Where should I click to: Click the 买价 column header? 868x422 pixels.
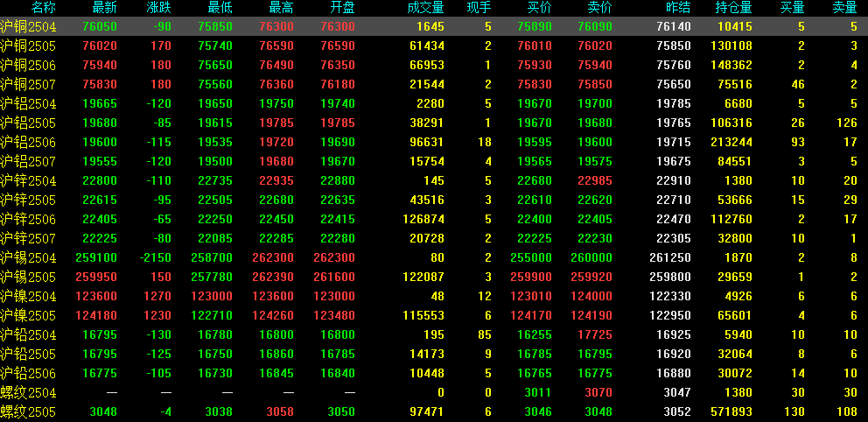click(539, 7)
